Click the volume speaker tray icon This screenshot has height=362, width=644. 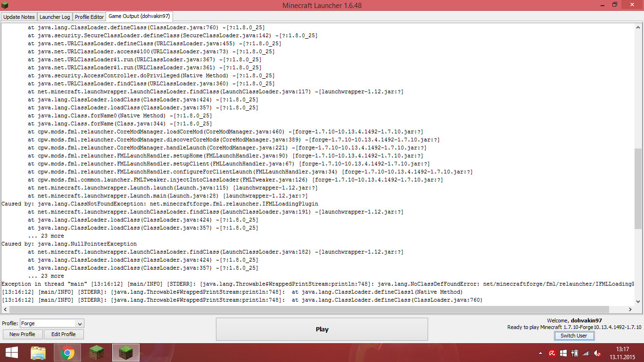tap(597, 353)
